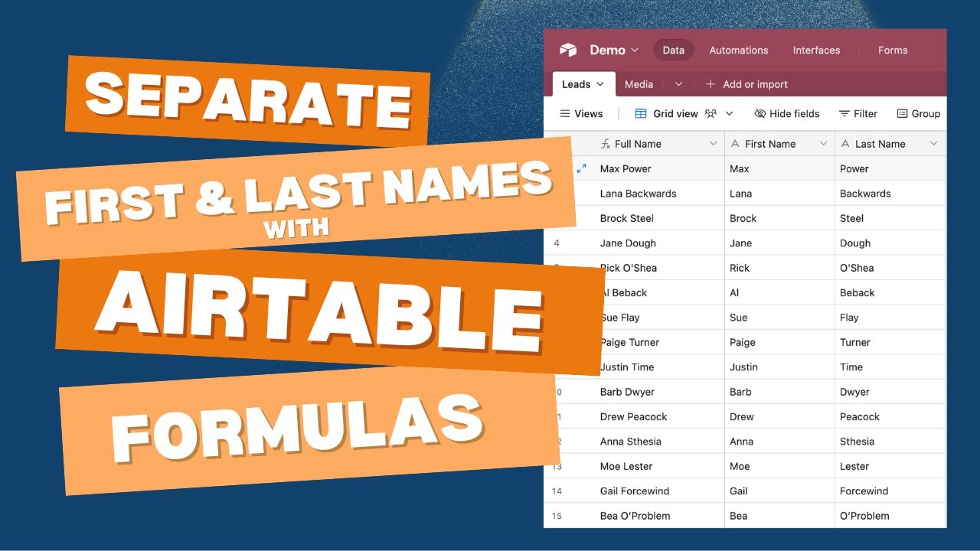Select the Gail Forcewind cell

[x=659, y=491]
